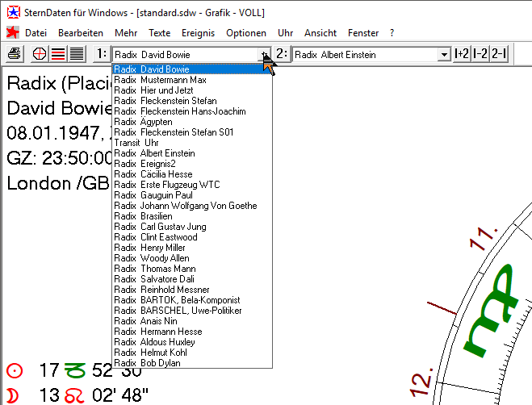
Task: Pick 'Radix Cäcilia Hesse' from list
Action: [x=192, y=174]
